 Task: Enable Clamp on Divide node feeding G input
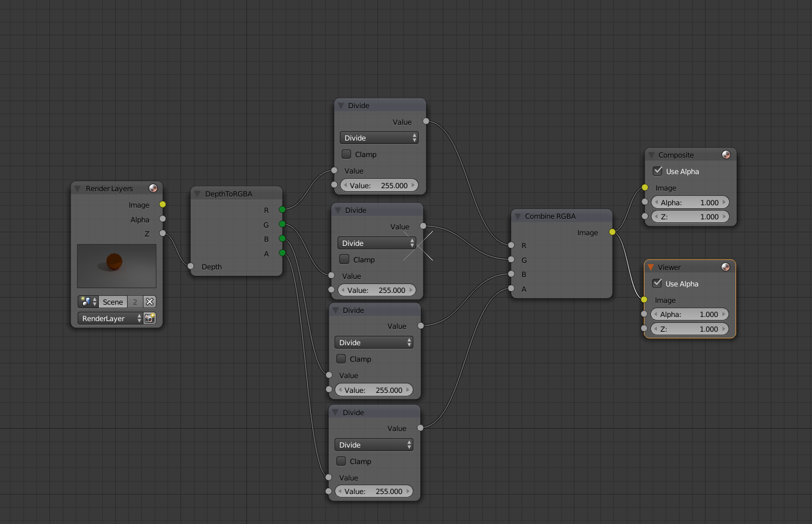point(345,259)
